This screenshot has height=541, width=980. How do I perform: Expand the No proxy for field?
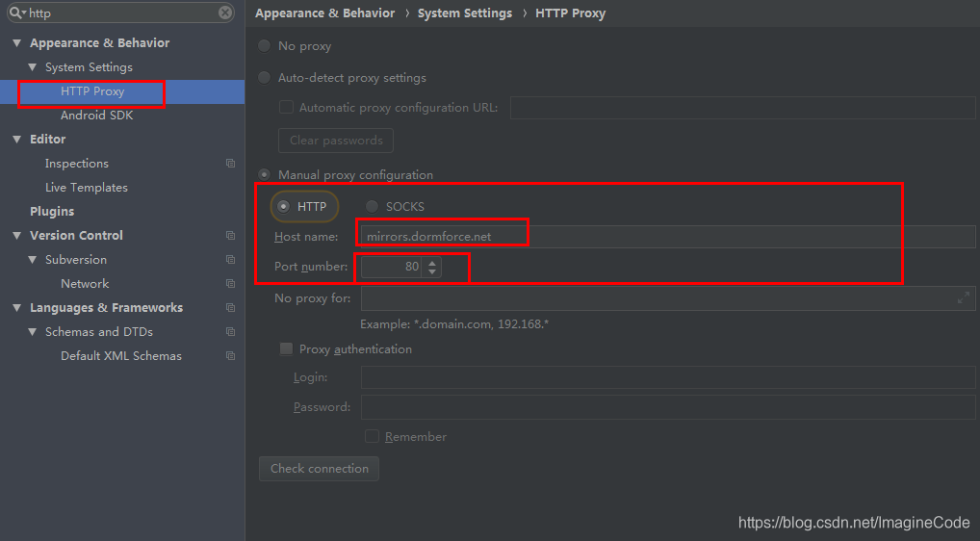(963, 298)
